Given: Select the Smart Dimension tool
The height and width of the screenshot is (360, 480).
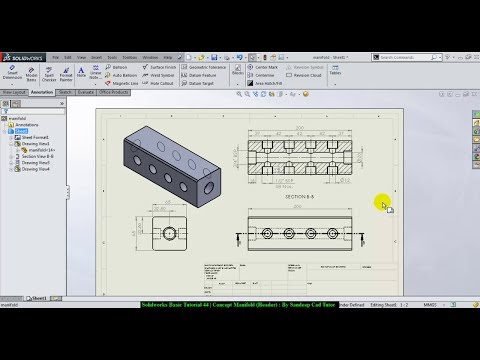Looking at the screenshot, I should pyautogui.click(x=12, y=72).
